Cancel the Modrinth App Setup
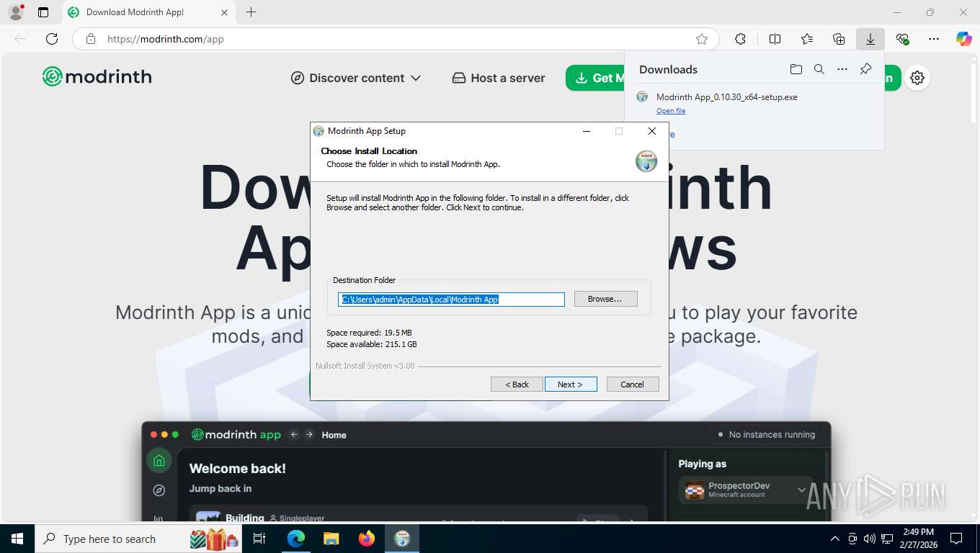 (x=633, y=385)
